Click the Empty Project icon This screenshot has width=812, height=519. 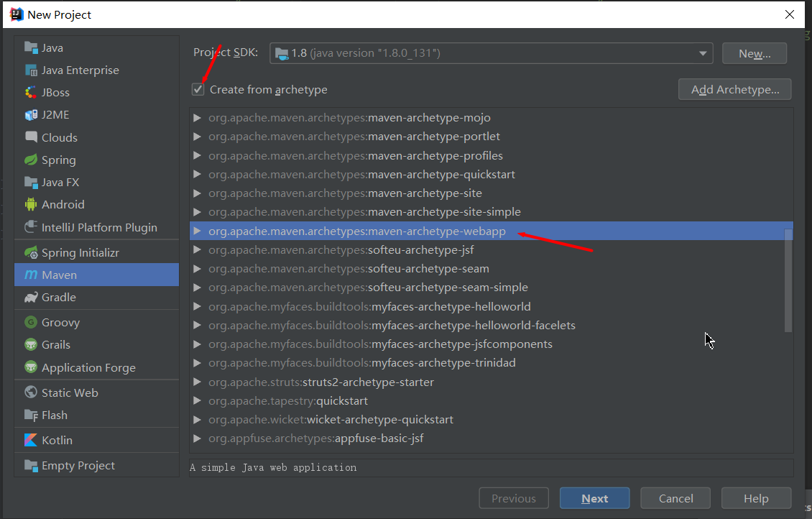31,465
